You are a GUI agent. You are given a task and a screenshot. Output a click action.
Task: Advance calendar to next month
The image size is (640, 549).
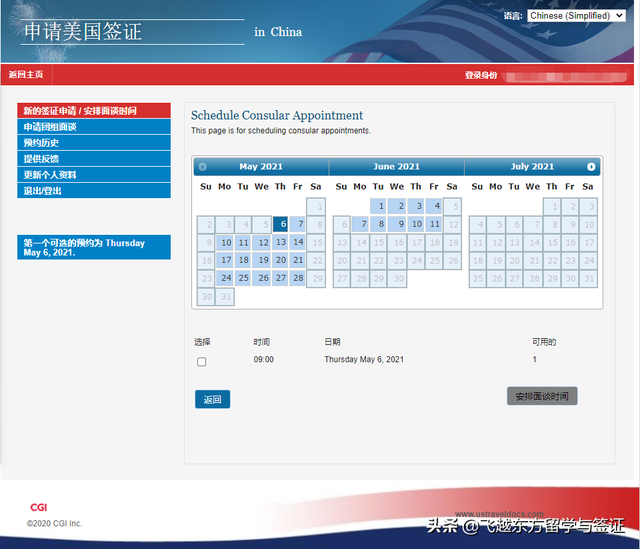tap(591, 166)
